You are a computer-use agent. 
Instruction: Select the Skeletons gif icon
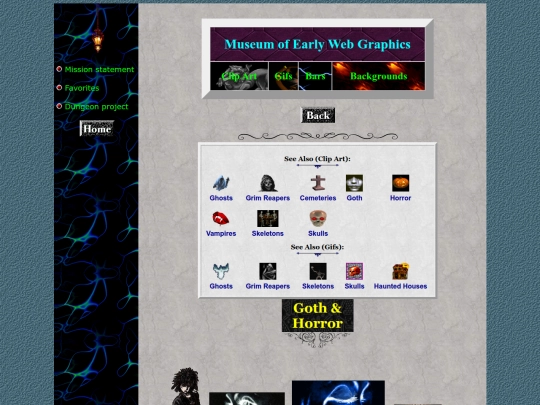318,271
